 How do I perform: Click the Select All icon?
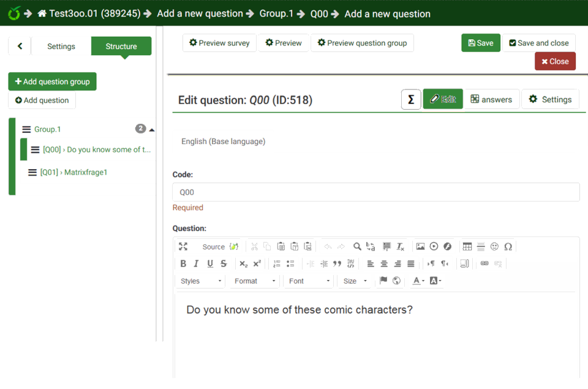[386, 246]
